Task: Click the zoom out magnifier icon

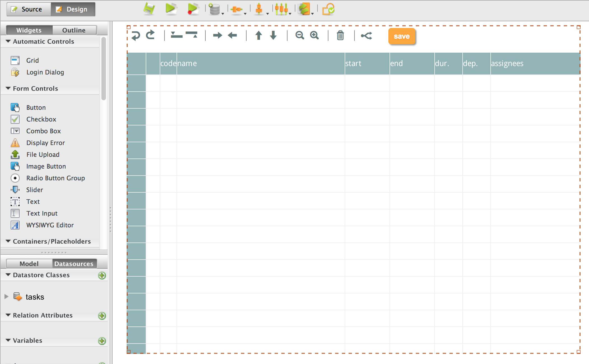Action: point(300,35)
